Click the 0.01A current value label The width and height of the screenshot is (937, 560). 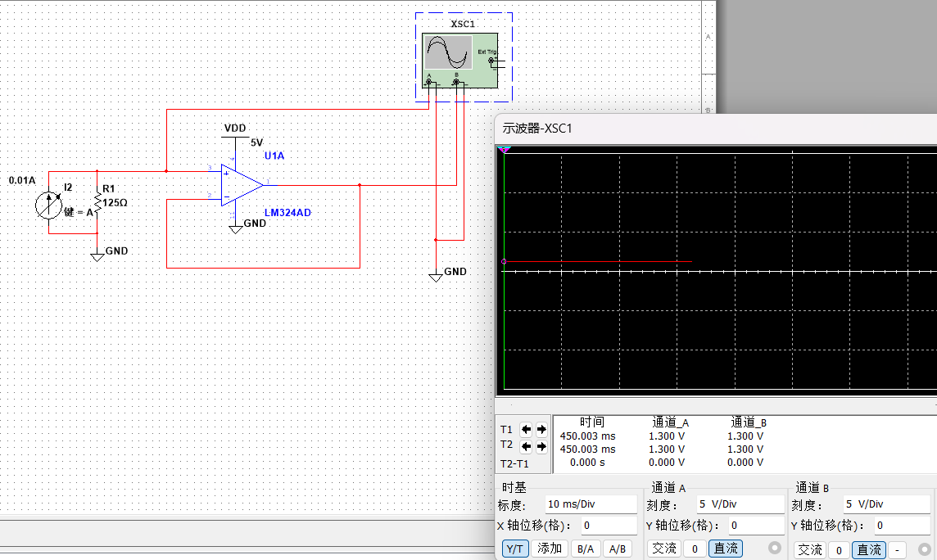(22, 180)
